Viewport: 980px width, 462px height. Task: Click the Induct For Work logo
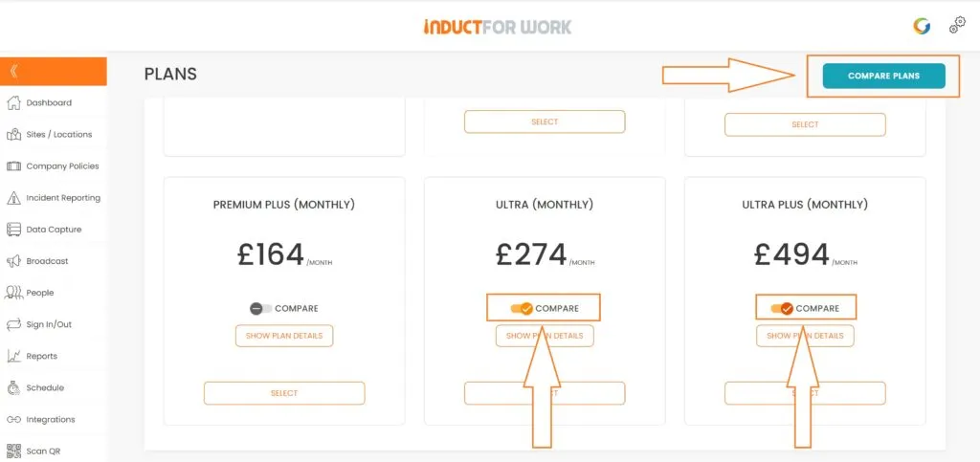click(x=498, y=27)
